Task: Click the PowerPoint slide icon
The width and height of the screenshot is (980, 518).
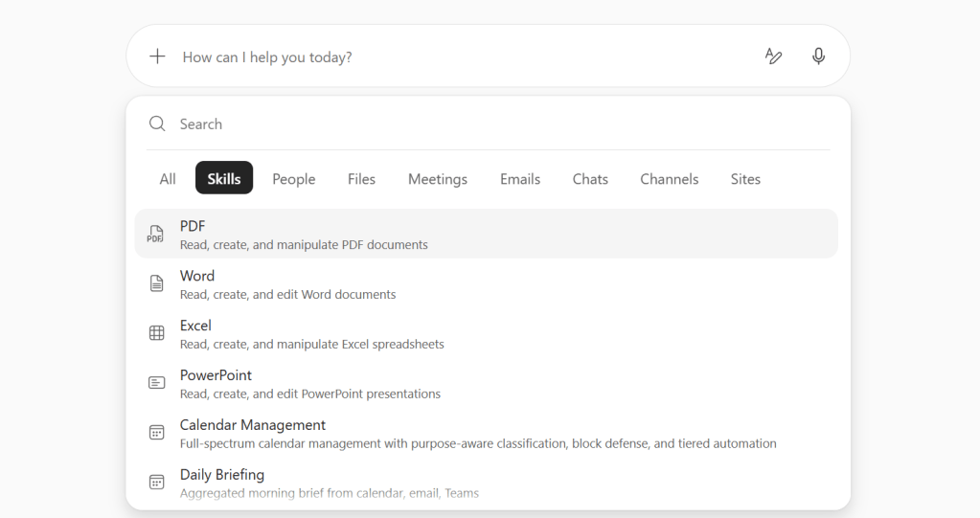Action: [x=156, y=383]
